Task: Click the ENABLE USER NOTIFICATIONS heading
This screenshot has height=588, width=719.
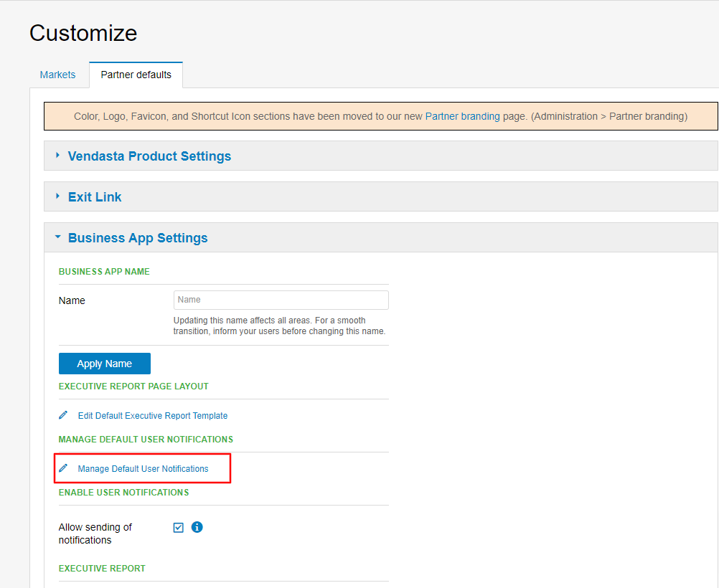Action: coord(124,493)
